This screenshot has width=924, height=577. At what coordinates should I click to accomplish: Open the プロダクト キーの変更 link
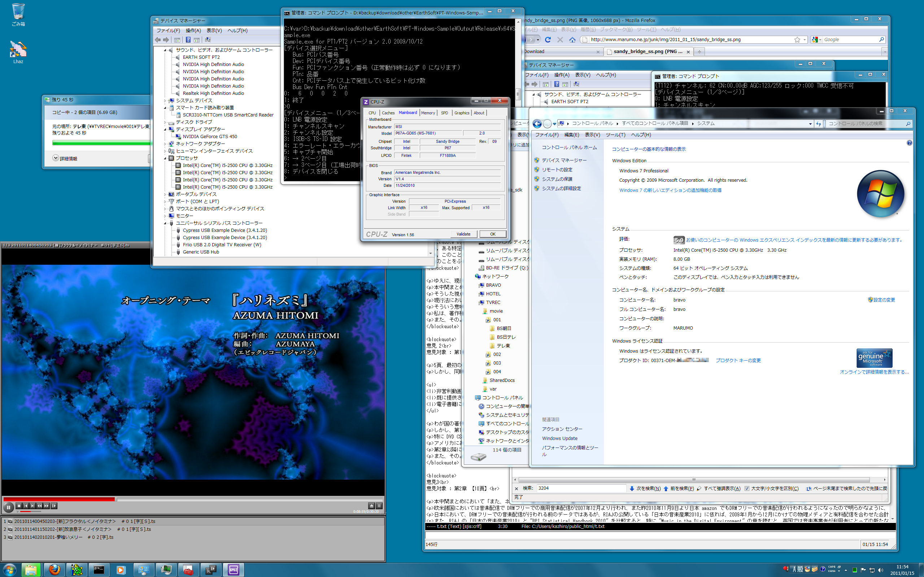pyautogui.click(x=738, y=360)
